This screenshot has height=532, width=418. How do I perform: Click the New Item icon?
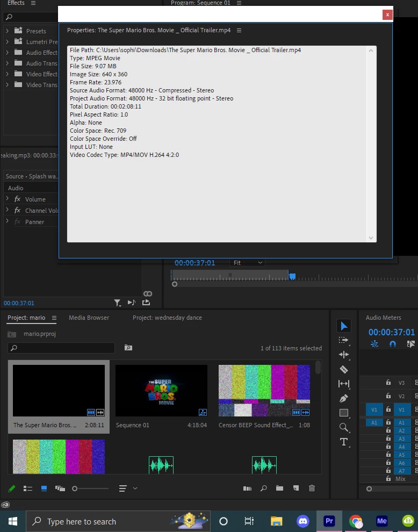coord(296,488)
